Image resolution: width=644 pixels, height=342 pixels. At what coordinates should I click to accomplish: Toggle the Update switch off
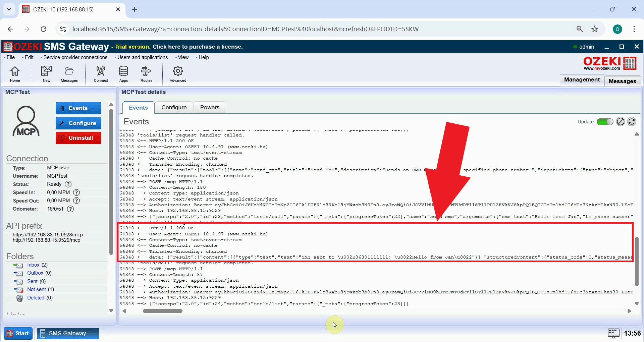click(x=605, y=122)
